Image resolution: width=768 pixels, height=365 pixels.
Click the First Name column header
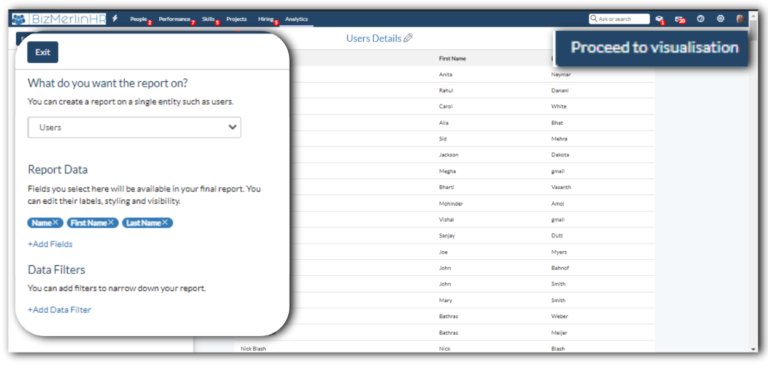452,58
